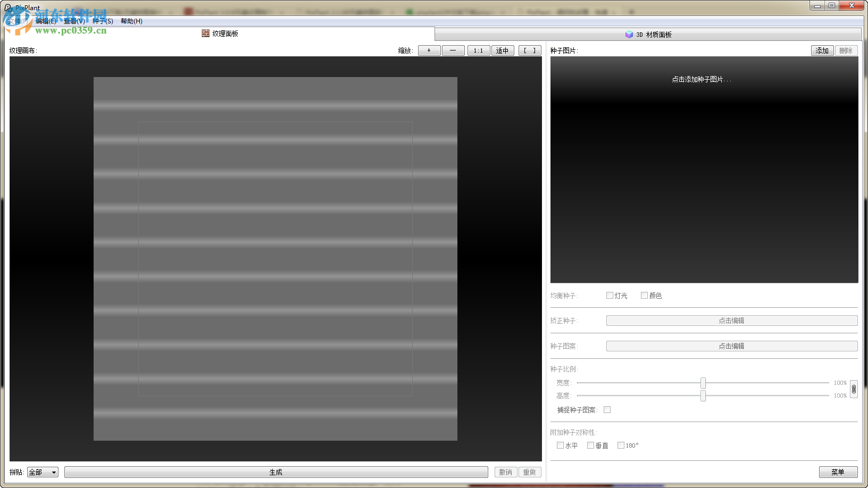The height and width of the screenshot is (488, 868).
Task: Open the 拼贴 dropdown showing 全部
Action: click(43, 472)
